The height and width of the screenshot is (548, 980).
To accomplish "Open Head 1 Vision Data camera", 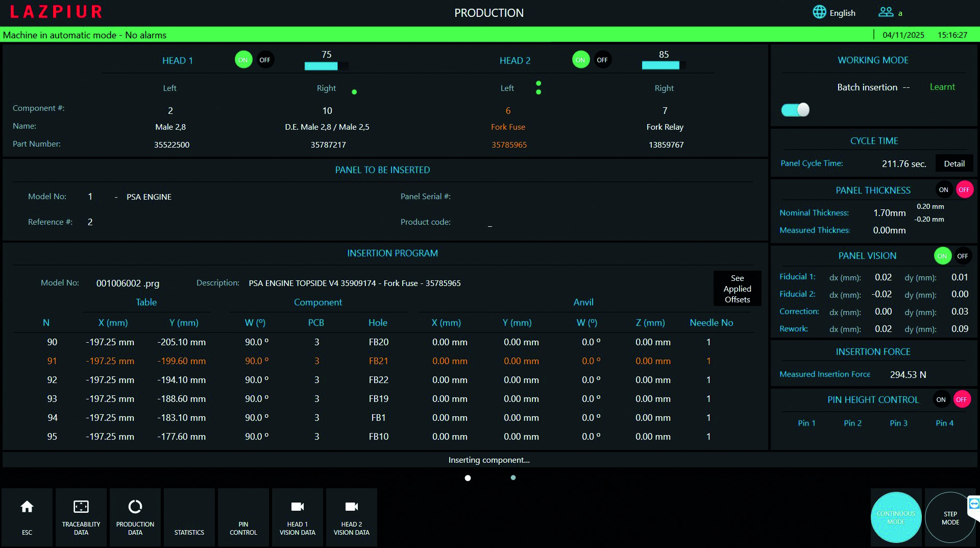I will click(298, 517).
